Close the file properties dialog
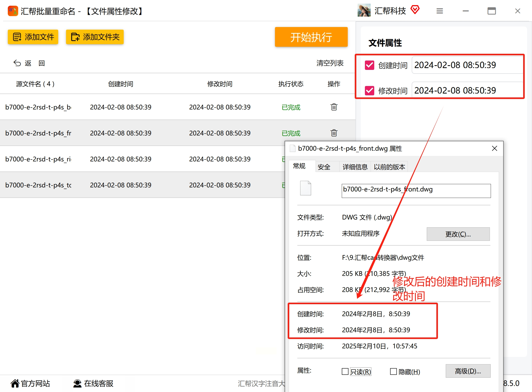 494,148
